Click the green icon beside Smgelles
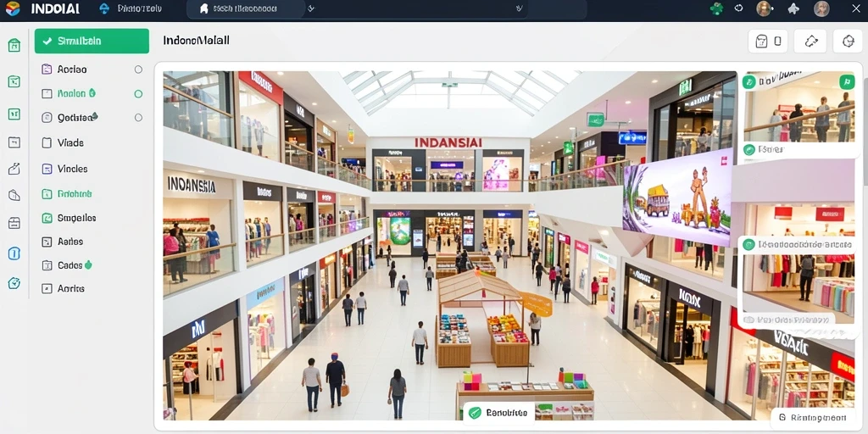This screenshot has height=434, width=868. click(x=47, y=218)
